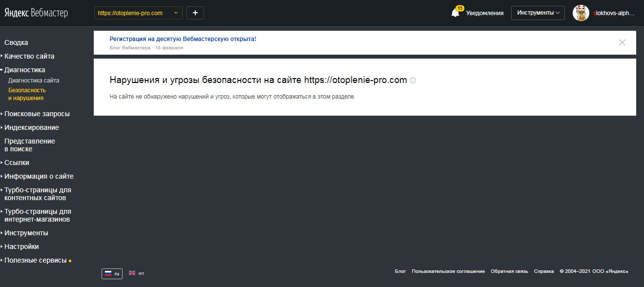This screenshot has height=287, width=644.
Task: Open the user avatar profile picture
Action: (581, 13)
